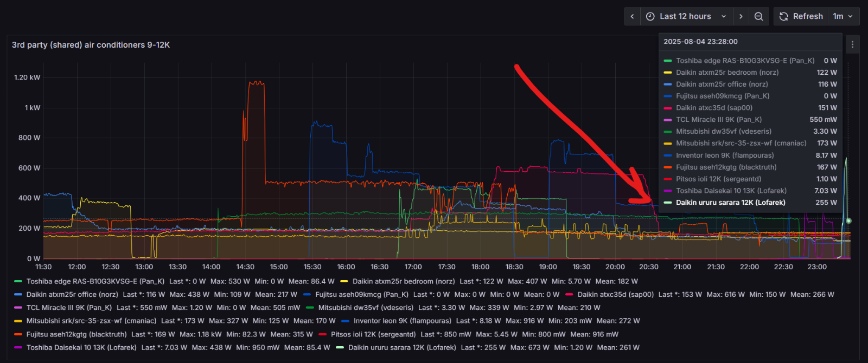Open the 1m auto-refresh interval dropdown

point(844,16)
